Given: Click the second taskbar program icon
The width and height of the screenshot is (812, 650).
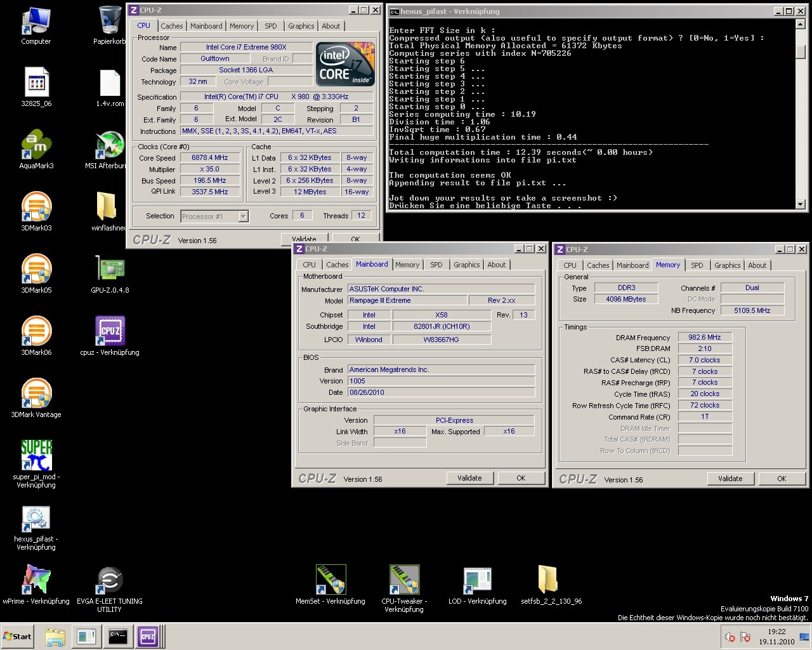Looking at the screenshot, I should (86, 637).
